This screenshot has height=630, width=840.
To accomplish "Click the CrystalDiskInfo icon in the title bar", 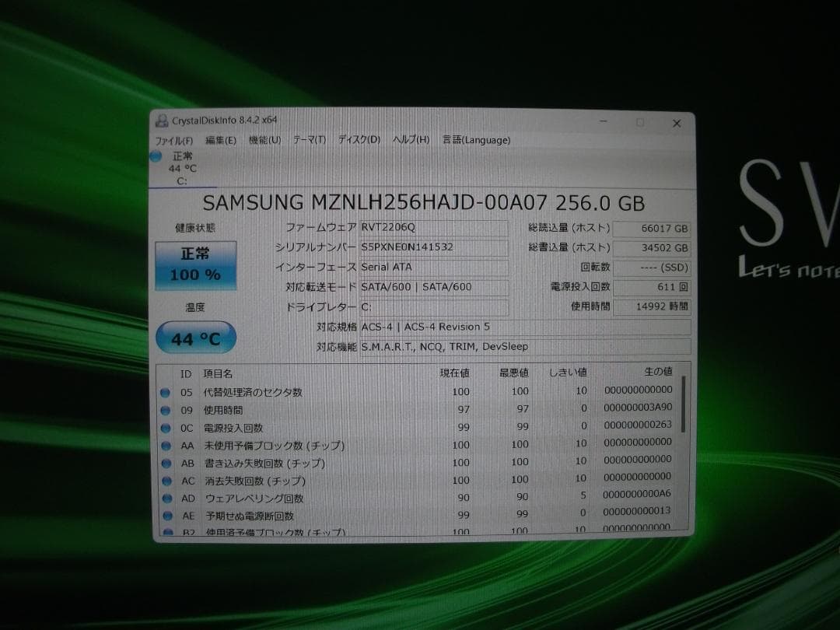I will (161, 121).
